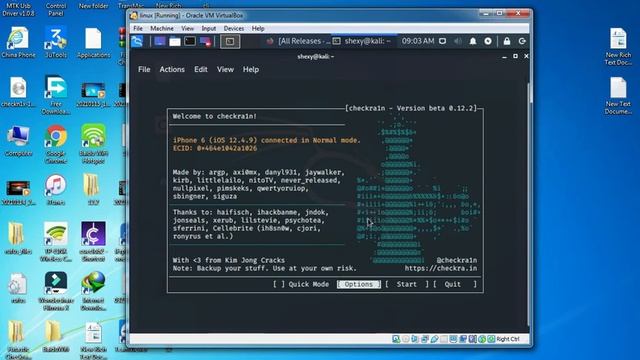
Task: Click the terminal vertical scrollbar
Action: tap(530, 204)
